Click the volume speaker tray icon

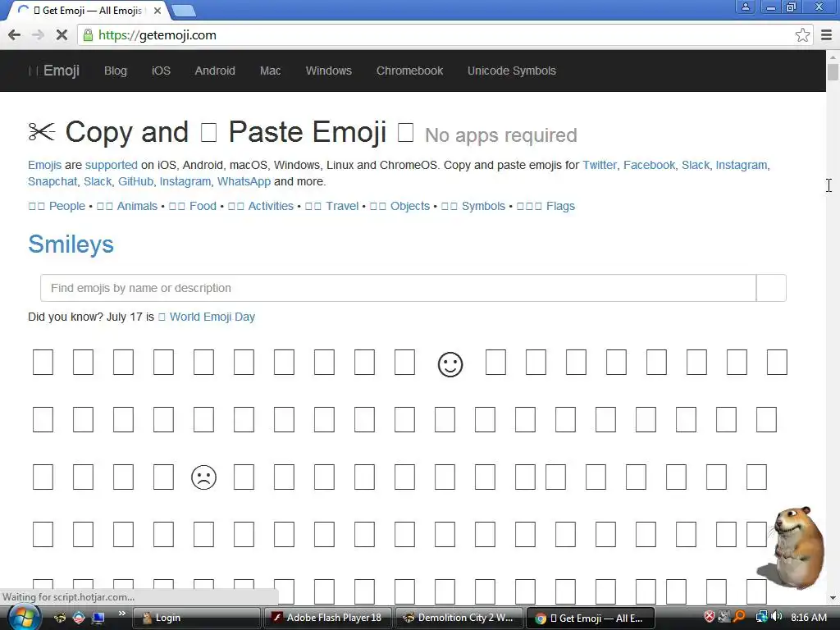777,617
